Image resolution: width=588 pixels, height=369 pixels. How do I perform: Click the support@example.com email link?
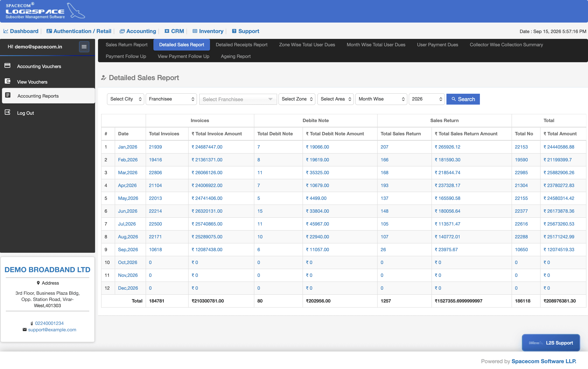[52, 330]
